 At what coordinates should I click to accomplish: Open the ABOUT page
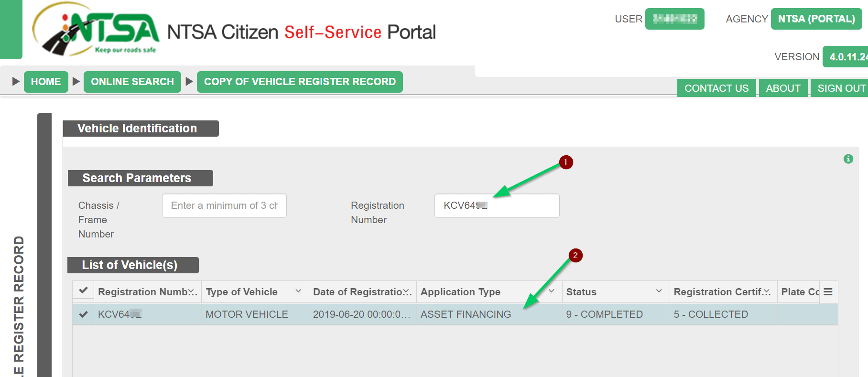(x=783, y=88)
